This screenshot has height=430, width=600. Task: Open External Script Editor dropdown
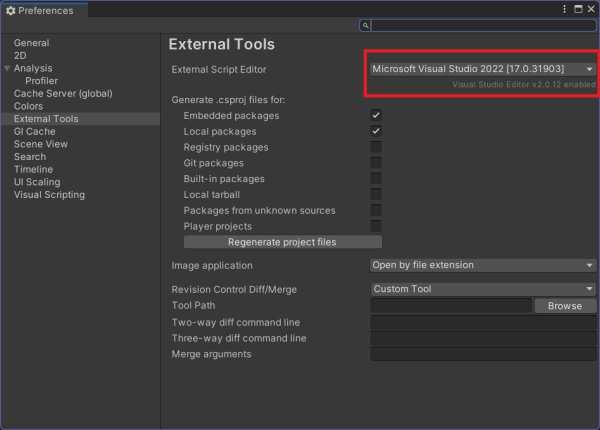pos(483,69)
